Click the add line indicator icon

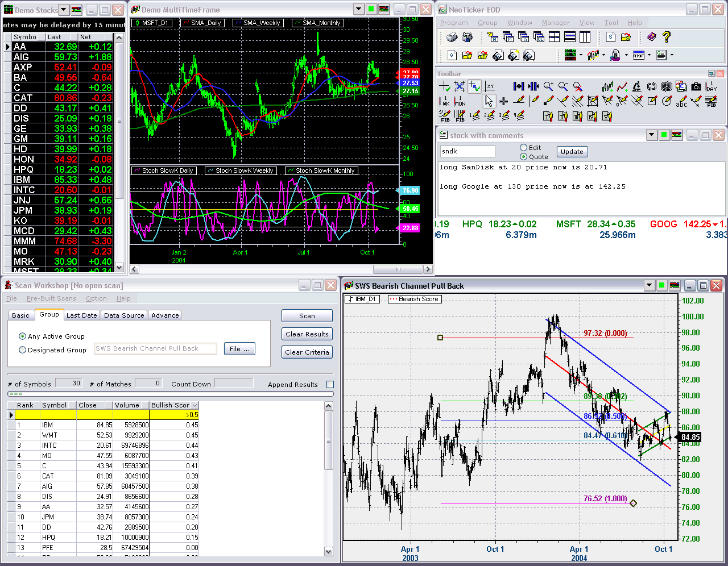click(x=622, y=86)
